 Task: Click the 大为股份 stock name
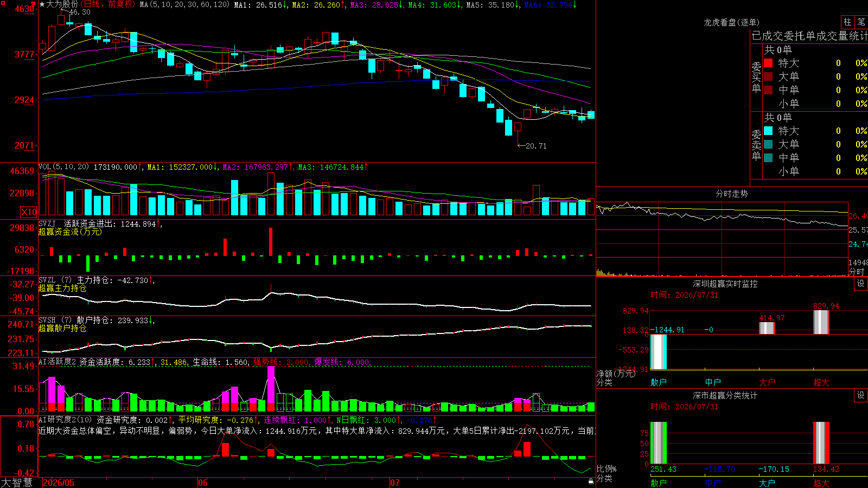click(62, 4)
